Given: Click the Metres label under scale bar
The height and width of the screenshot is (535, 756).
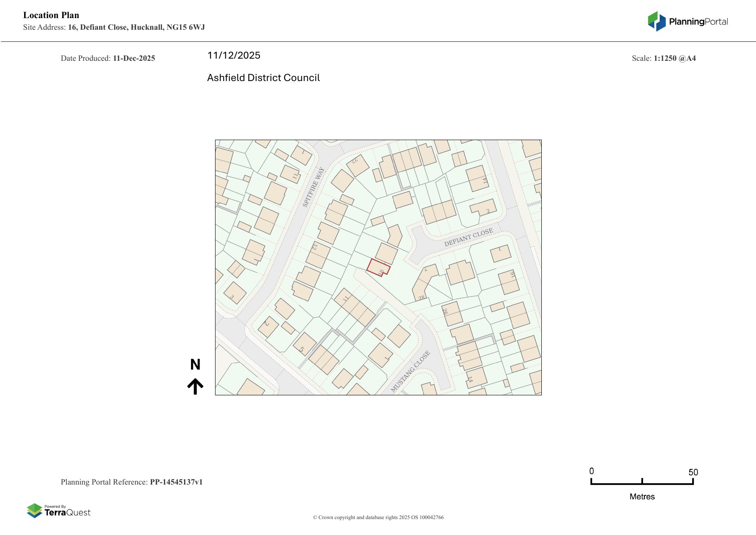Looking at the screenshot, I should click(x=642, y=497).
